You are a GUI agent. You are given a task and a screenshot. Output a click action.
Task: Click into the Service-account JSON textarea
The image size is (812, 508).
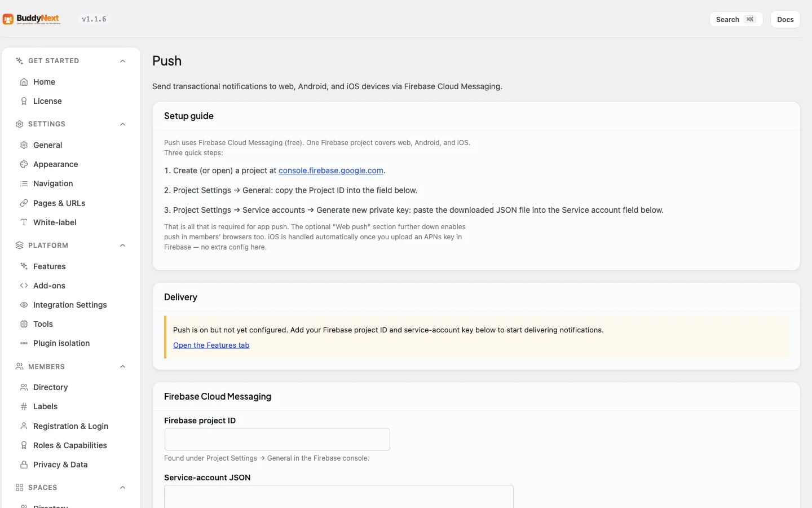click(339, 497)
